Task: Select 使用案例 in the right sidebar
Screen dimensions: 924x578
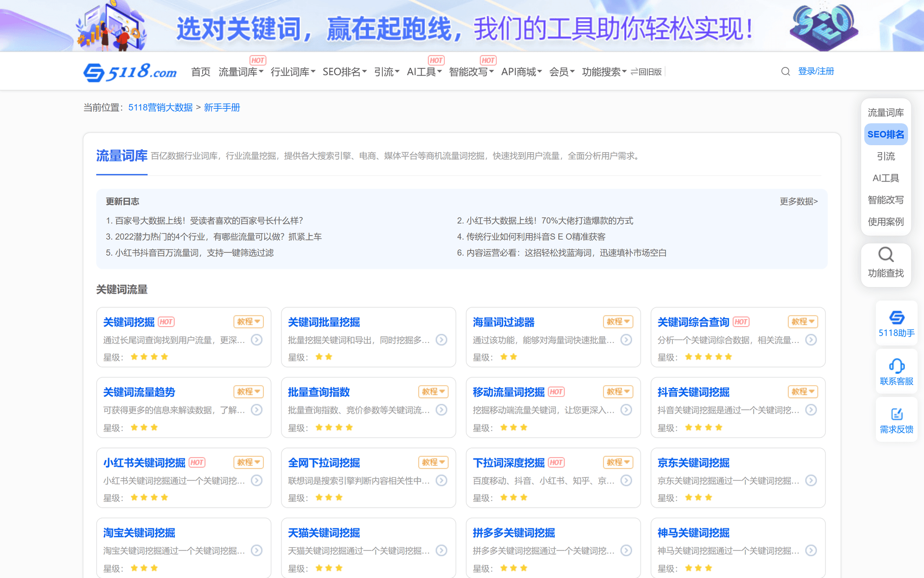Action: coord(885,222)
